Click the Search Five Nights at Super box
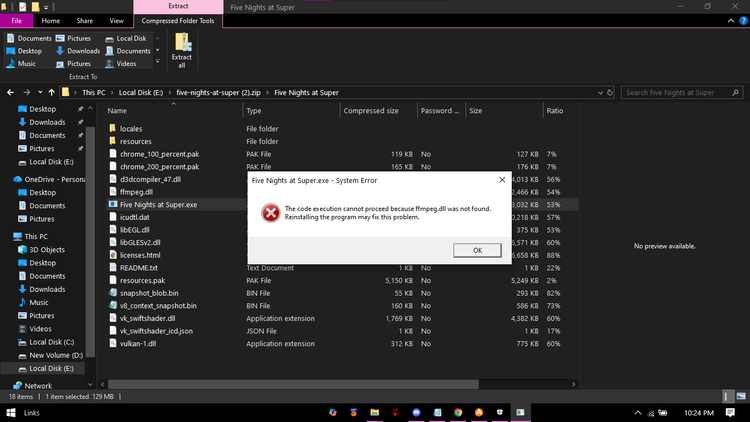 click(x=681, y=92)
